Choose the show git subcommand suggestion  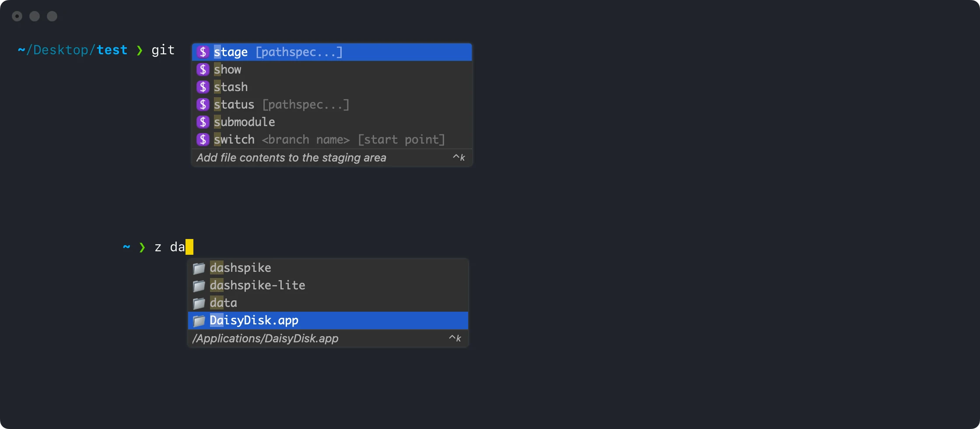tap(227, 70)
